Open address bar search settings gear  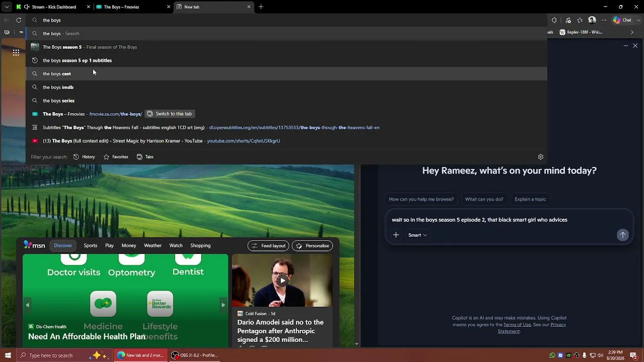[540, 157]
